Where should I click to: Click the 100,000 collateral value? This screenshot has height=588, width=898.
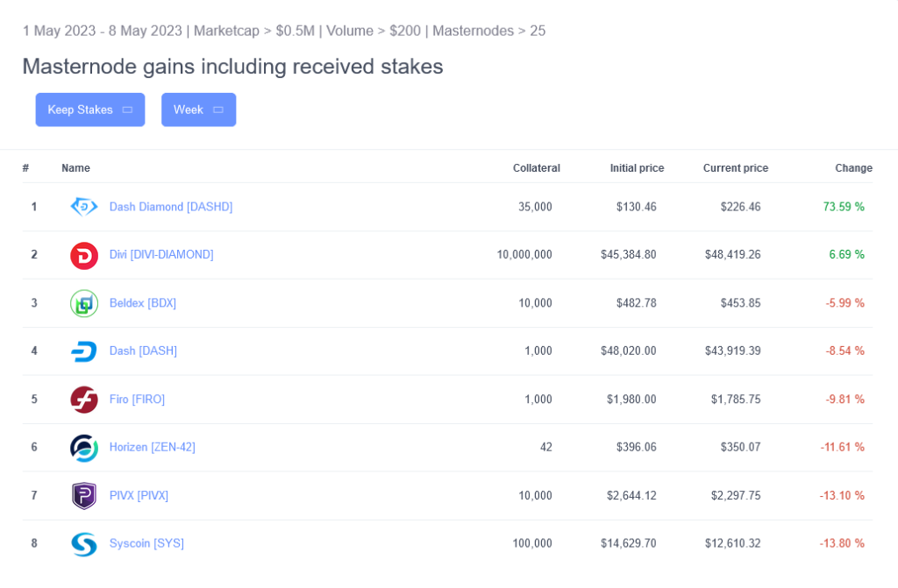click(532, 542)
